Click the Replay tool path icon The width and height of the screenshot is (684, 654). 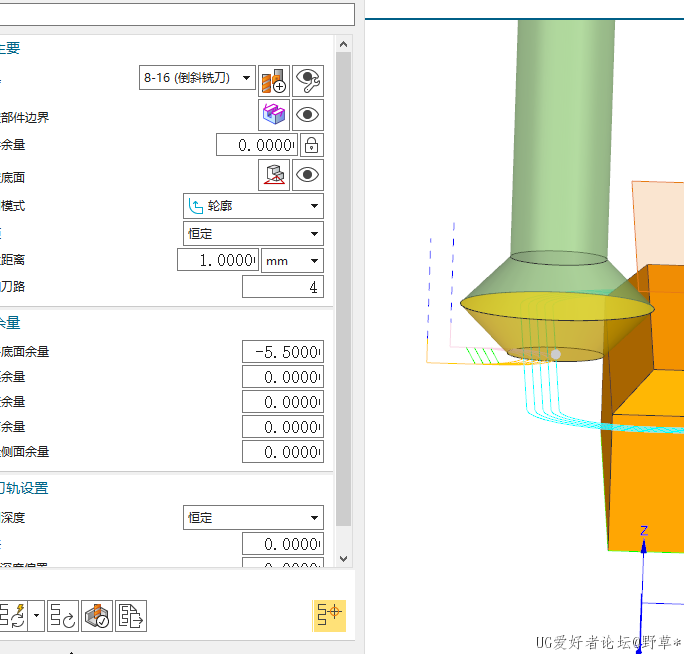[x=63, y=616]
